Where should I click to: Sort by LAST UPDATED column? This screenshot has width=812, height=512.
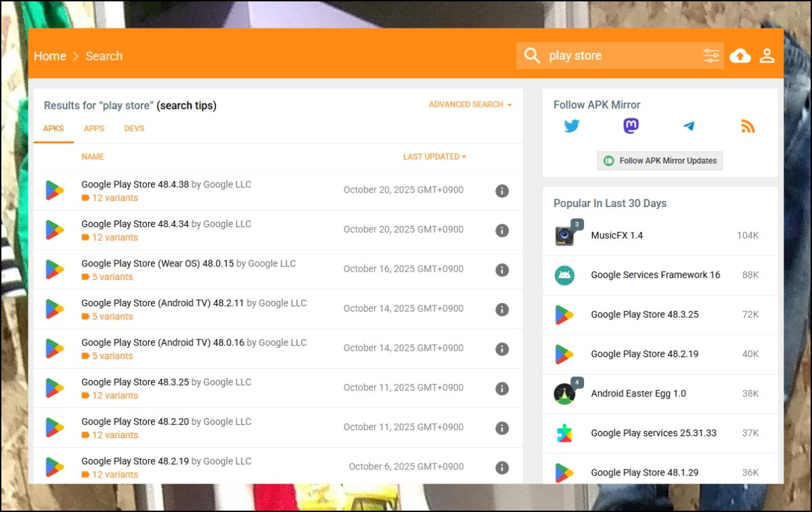[434, 156]
